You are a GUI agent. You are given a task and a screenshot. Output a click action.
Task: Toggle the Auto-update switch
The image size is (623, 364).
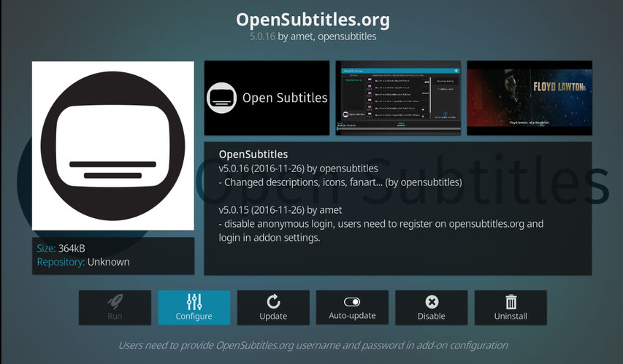(x=352, y=308)
